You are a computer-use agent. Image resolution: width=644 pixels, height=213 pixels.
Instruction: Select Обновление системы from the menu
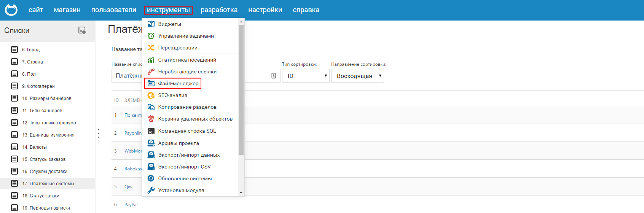185,178
